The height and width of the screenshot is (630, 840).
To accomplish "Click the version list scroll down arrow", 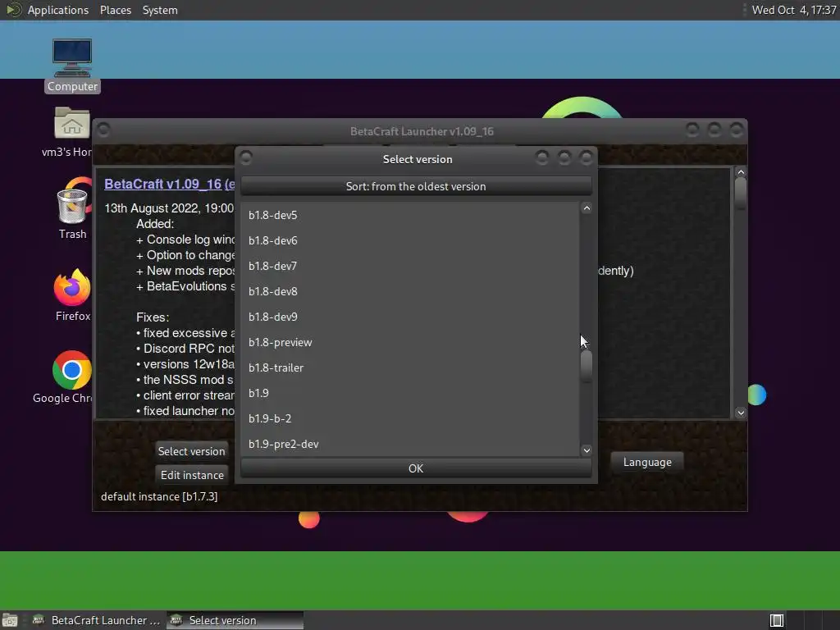I will [587, 450].
